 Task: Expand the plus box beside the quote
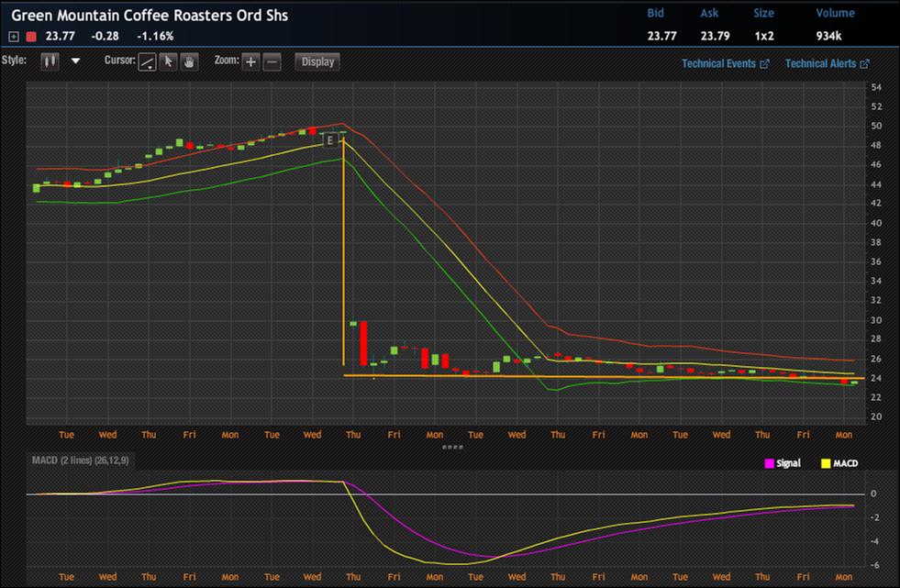point(14,37)
